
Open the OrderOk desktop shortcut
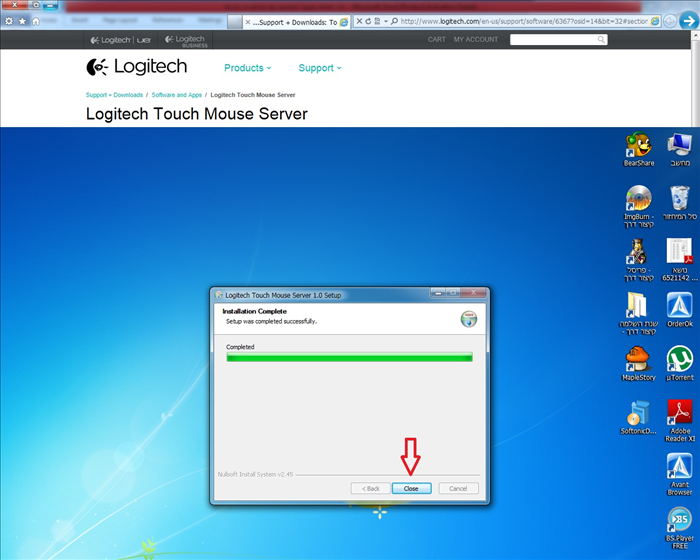[x=679, y=310]
